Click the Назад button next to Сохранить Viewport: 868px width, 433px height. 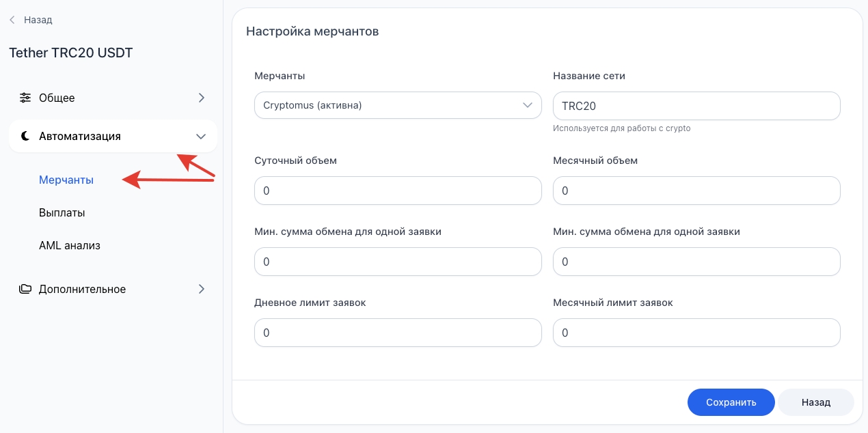pyautogui.click(x=816, y=402)
